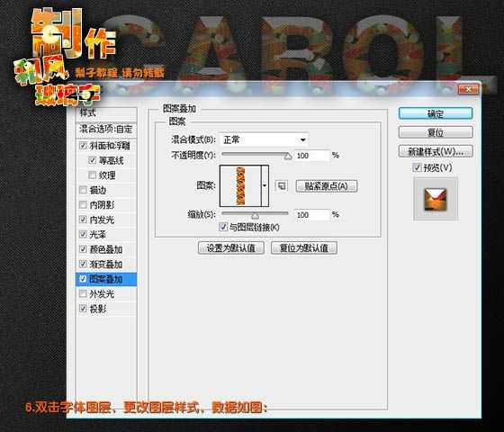Toggle the 描边 stroke checkbox
This screenshot has height=432, width=504.
83,190
